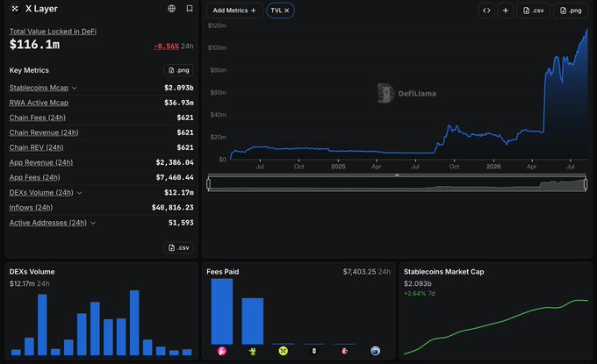
Task: Click the $2,386.04 App Revenue value
Action: [x=175, y=162]
